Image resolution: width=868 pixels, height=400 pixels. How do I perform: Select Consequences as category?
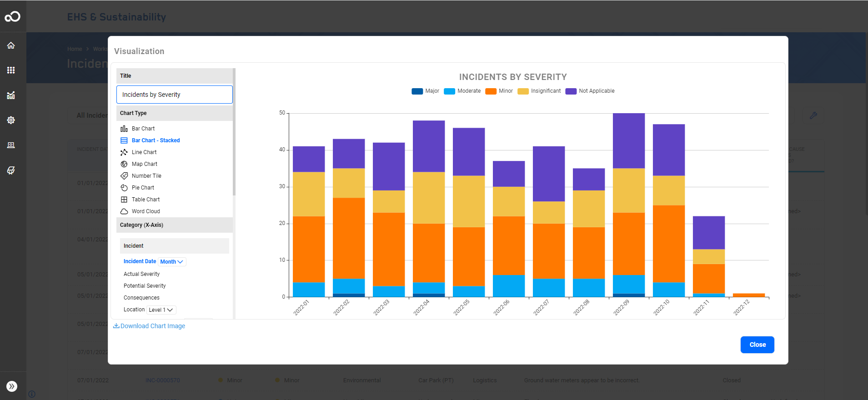[x=141, y=298]
